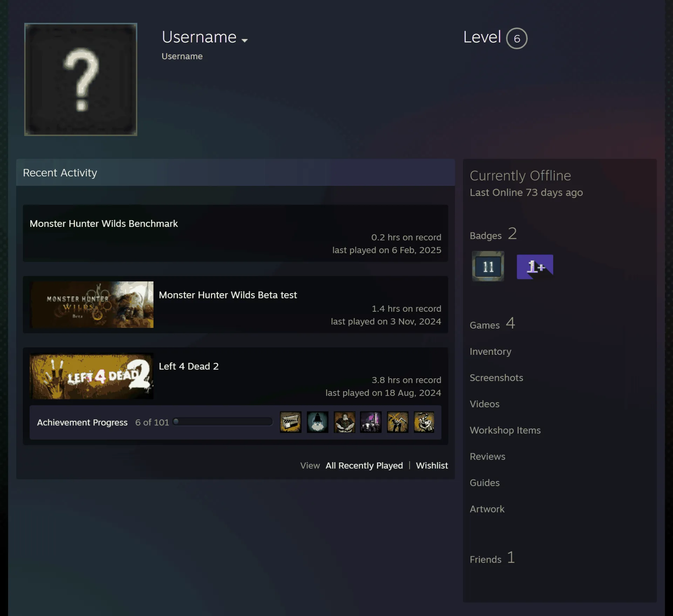This screenshot has width=673, height=616.
Task: Click the fifth Left 4 Dead 2 achievement icon
Action: pos(397,422)
